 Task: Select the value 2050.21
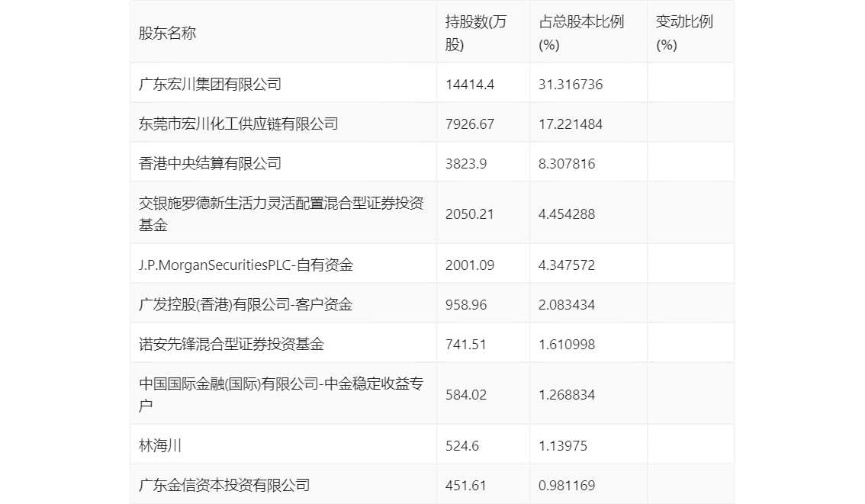point(469,214)
